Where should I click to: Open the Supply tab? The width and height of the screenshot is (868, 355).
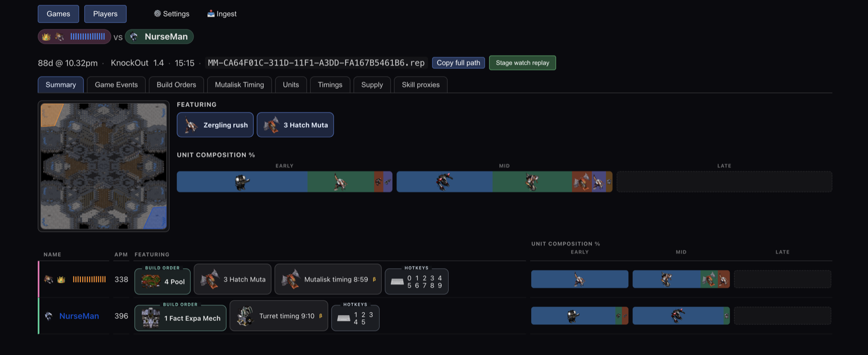tap(372, 85)
